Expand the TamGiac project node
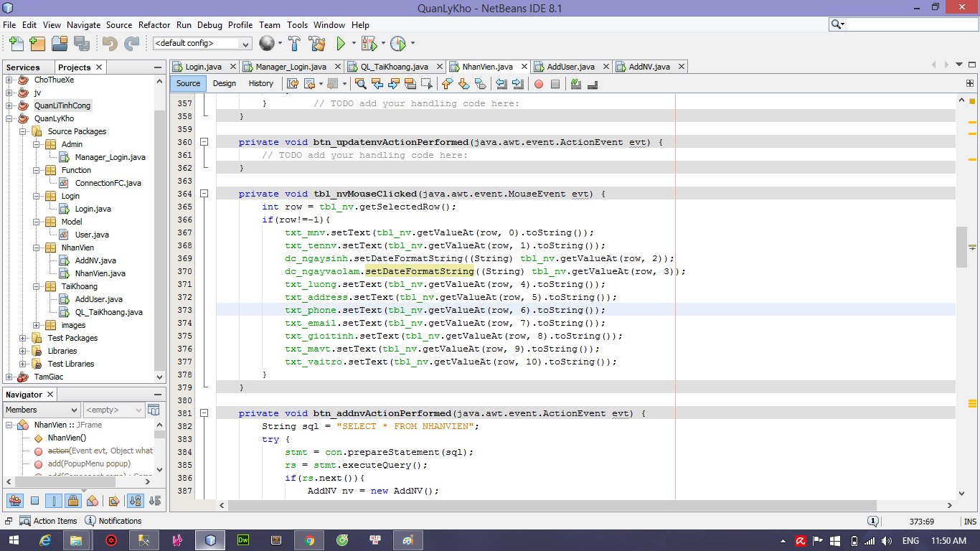Image resolution: width=980 pixels, height=551 pixels. pos(9,377)
